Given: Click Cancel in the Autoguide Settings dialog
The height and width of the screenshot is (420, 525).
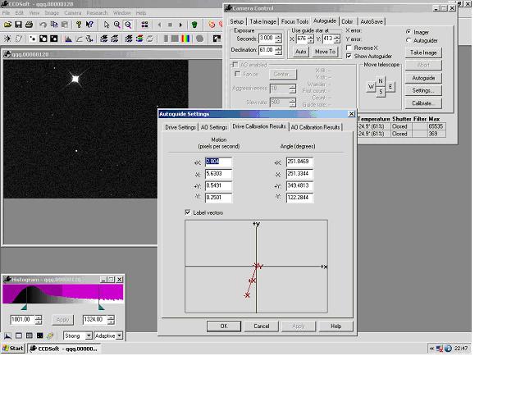Looking at the screenshot, I should point(261,326).
